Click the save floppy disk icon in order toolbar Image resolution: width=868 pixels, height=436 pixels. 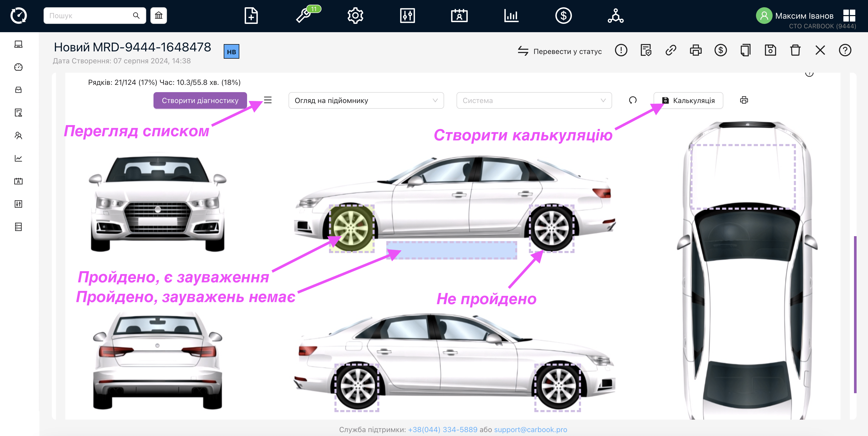(x=770, y=51)
